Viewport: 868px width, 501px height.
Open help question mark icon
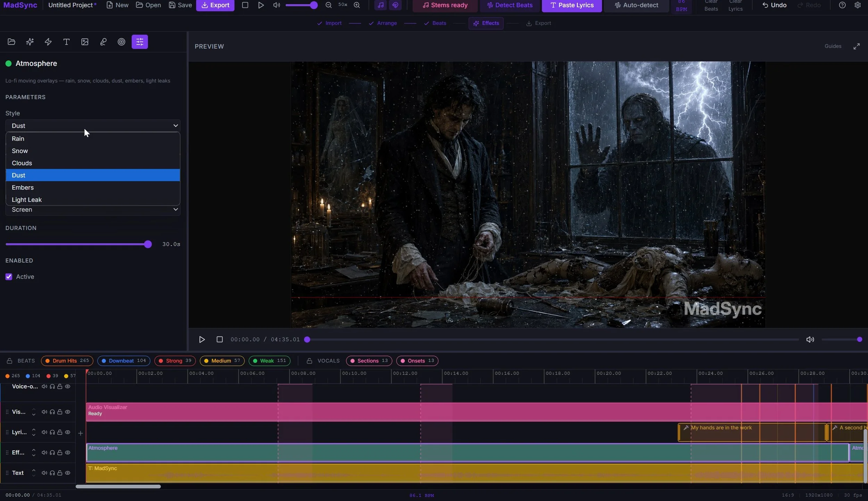842,5
